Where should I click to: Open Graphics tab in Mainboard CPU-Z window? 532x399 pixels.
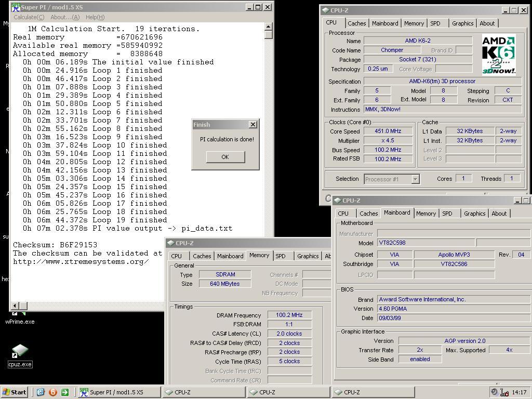(x=475, y=214)
